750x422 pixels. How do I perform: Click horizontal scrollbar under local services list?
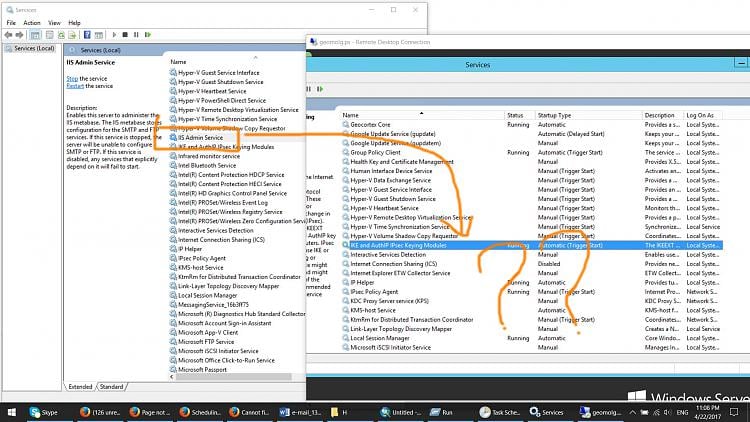233,377
